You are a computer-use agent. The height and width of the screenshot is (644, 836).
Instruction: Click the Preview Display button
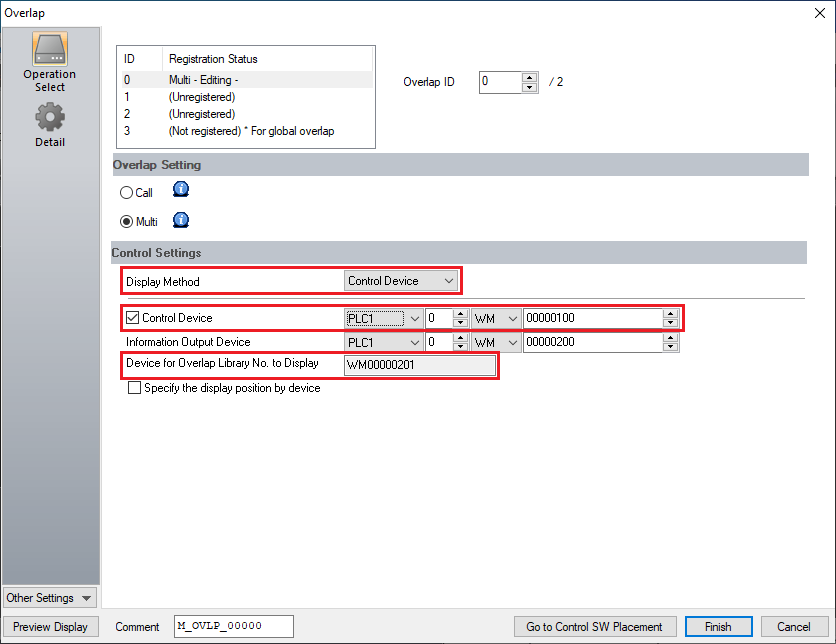click(x=50, y=627)
